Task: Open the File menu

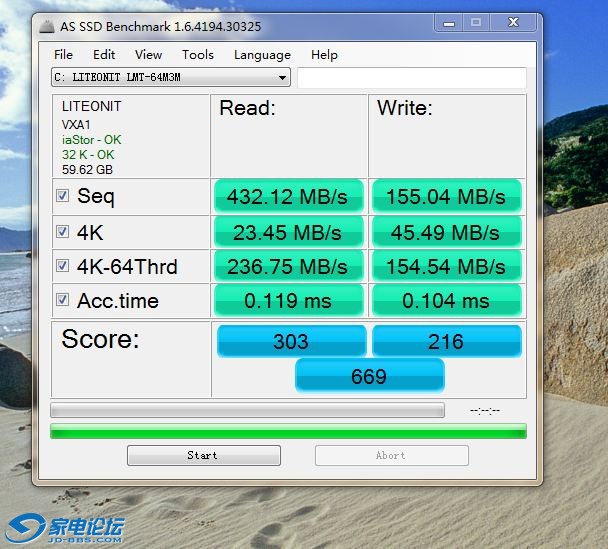Action: pos(63,55)
